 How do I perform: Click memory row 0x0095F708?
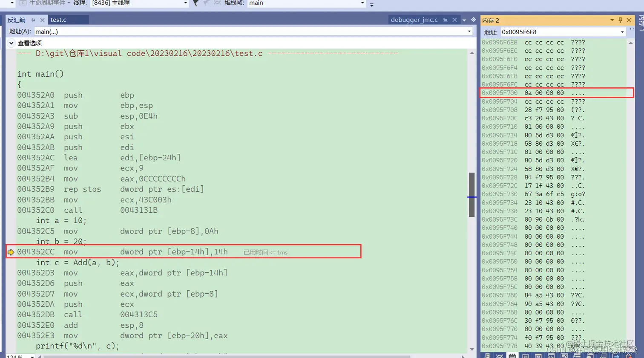tap(533, 110)
